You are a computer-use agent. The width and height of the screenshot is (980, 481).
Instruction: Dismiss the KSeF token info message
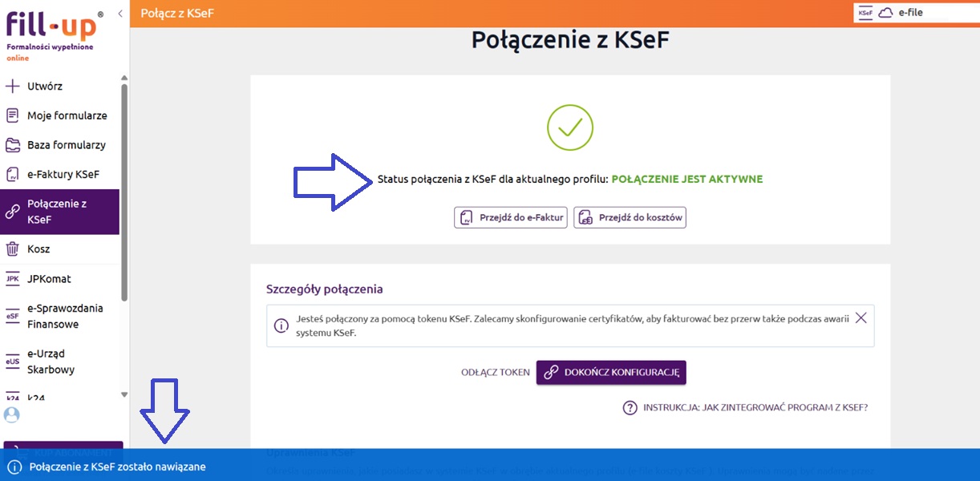pyautogui.click(x=861, y=317)
